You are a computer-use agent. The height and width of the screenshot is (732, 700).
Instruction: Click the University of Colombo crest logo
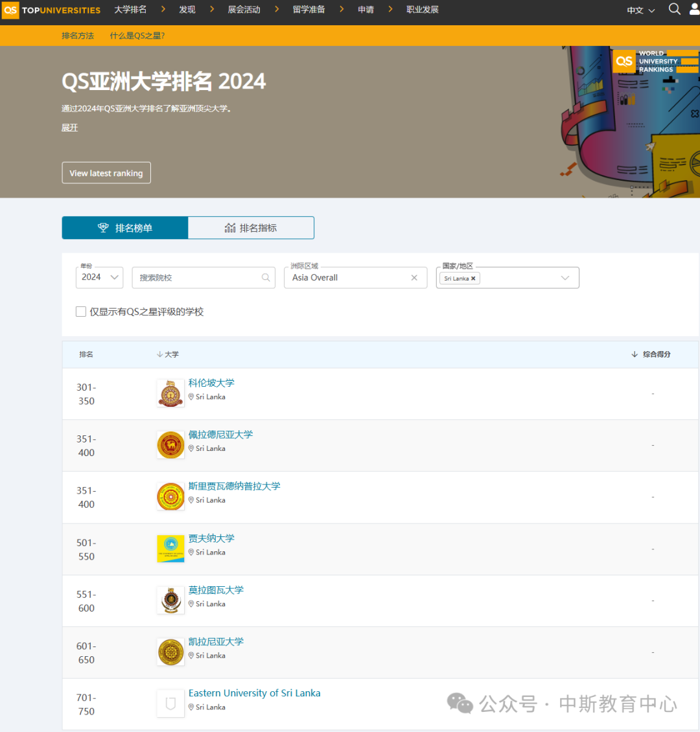pos(170,394)
